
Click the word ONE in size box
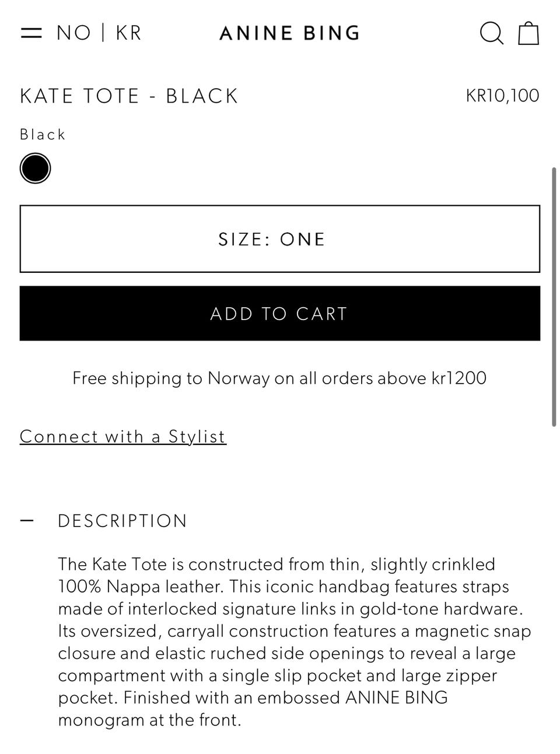point(302,239)
